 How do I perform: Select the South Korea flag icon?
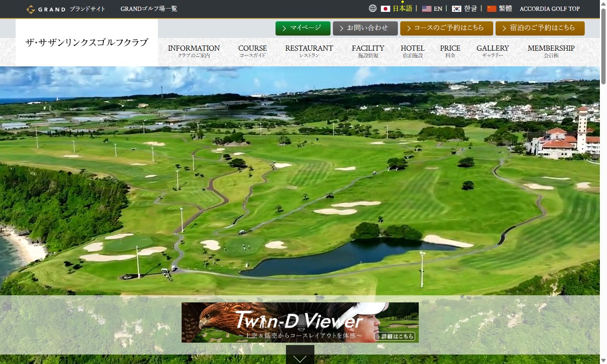pyautogui.click(x=457, y=9)
